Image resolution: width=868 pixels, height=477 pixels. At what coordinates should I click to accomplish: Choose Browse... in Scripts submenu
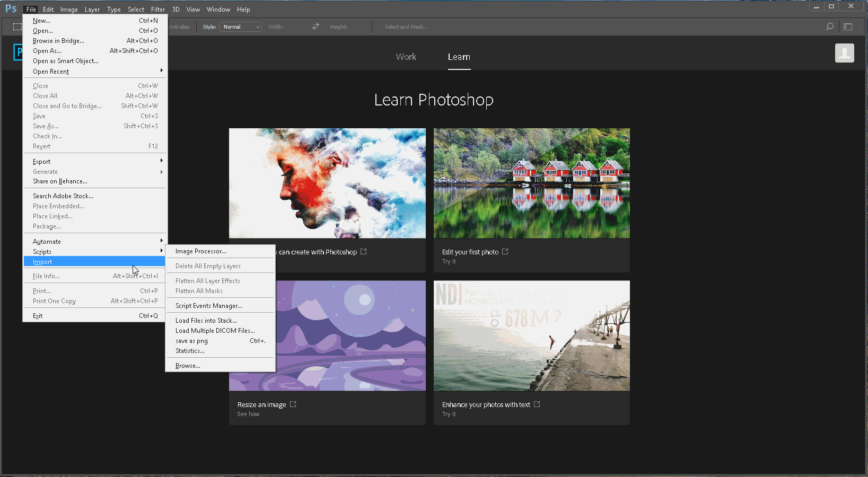(220, 366)
